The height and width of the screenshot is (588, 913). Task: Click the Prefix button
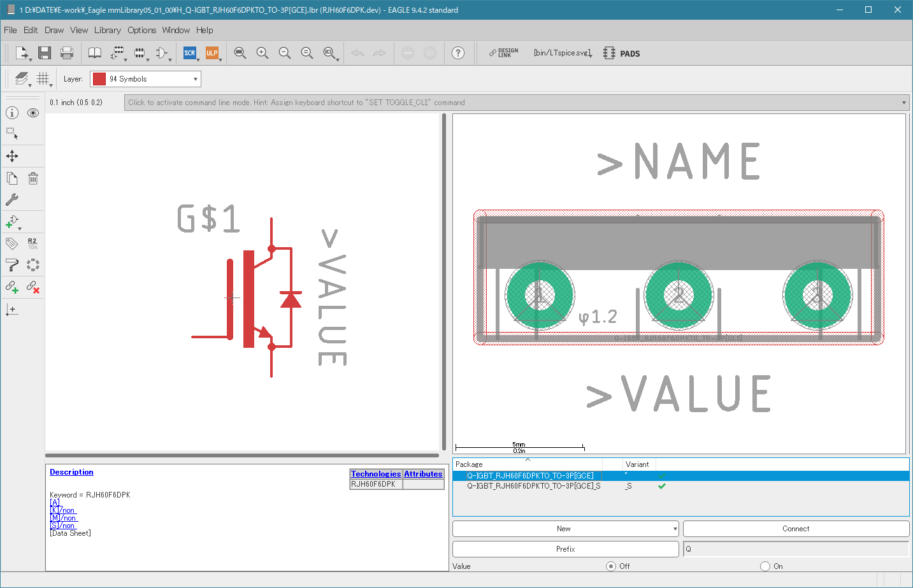565,549
